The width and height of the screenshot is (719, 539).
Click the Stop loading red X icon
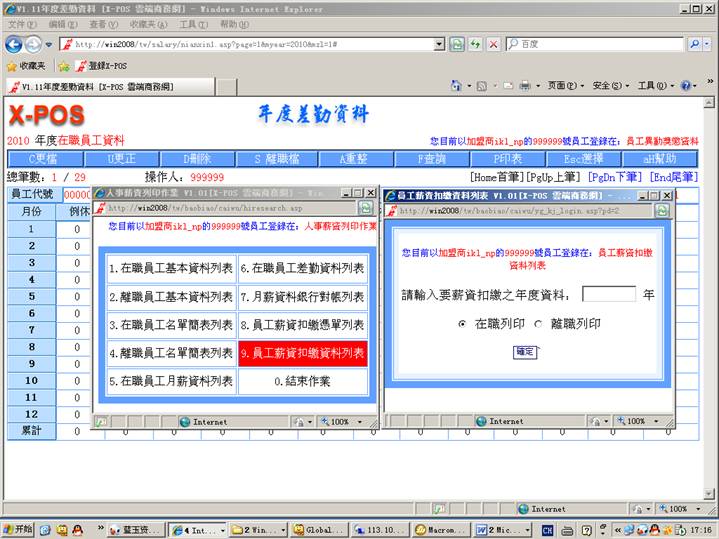pos(493,44)
